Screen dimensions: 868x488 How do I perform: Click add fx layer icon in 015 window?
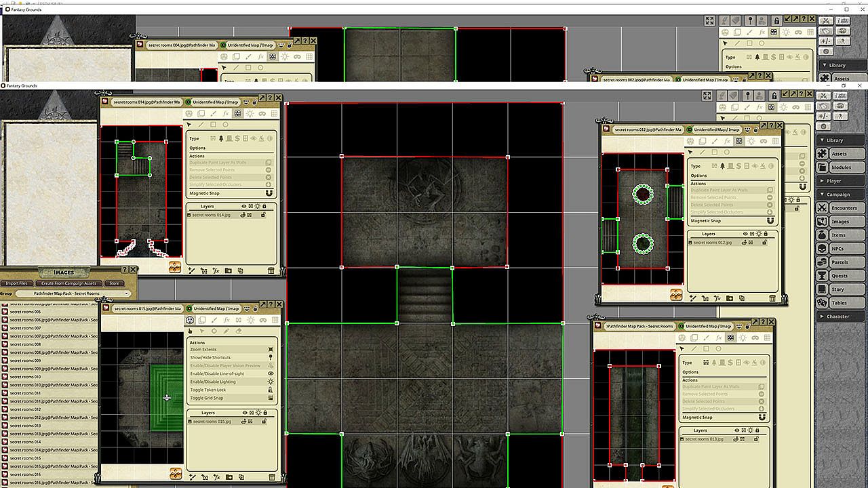tap(216, 477)
